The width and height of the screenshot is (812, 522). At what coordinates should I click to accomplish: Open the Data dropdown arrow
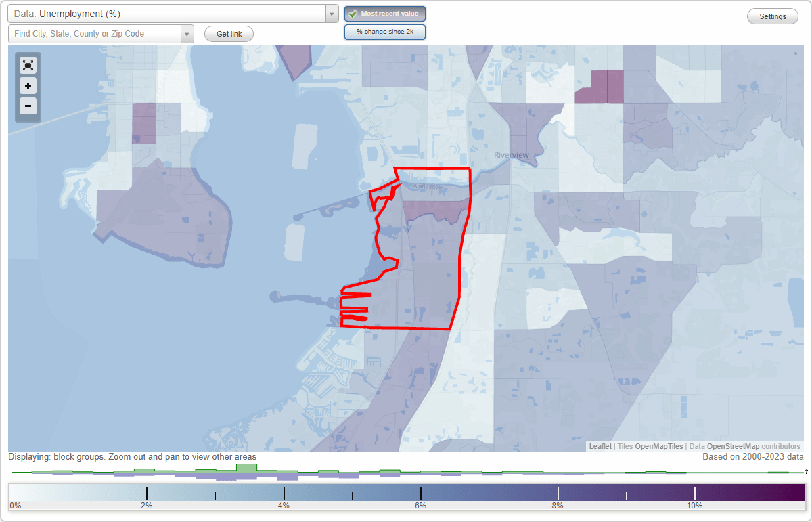[x=332, y=14]
